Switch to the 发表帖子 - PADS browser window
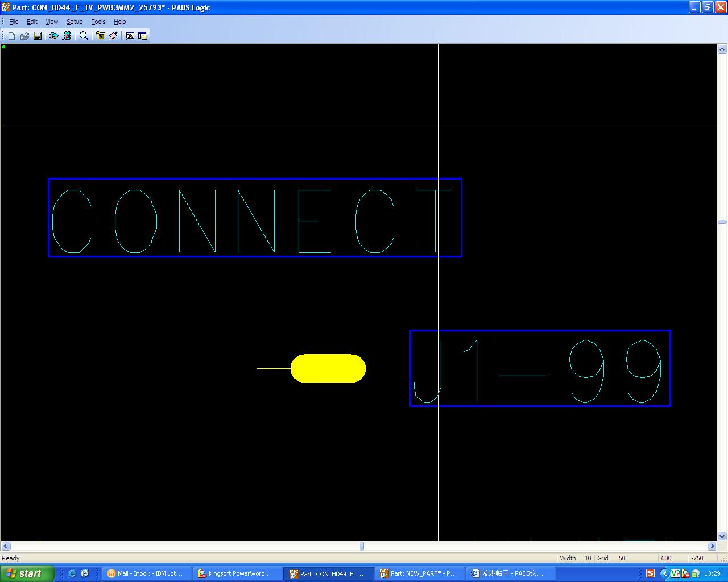The image size is (728, 582). [511, 573]
